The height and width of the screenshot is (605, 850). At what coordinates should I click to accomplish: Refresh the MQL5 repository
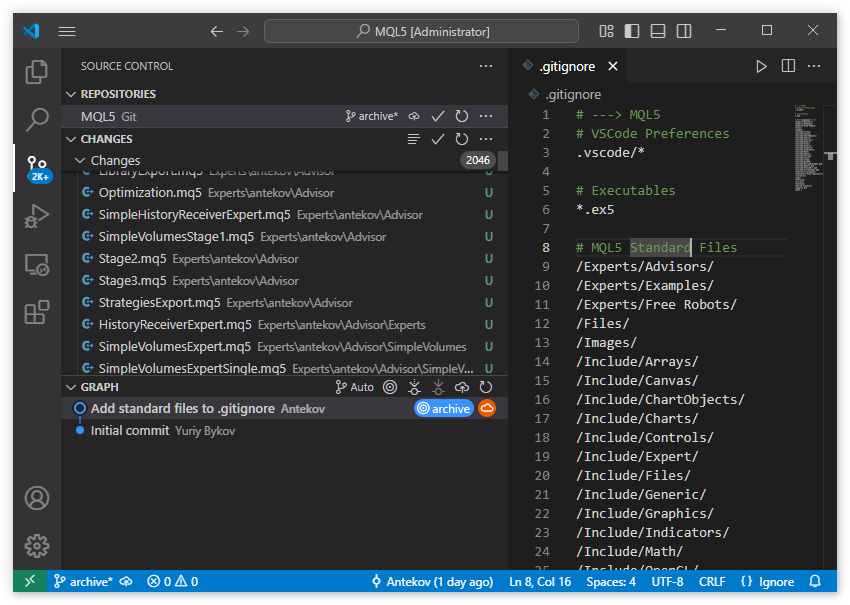[x=462, y=116]
